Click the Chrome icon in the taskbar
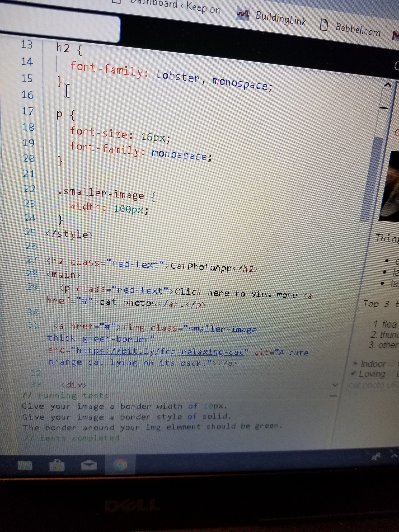Screen dimensions: 399x532 click(120, 465)
